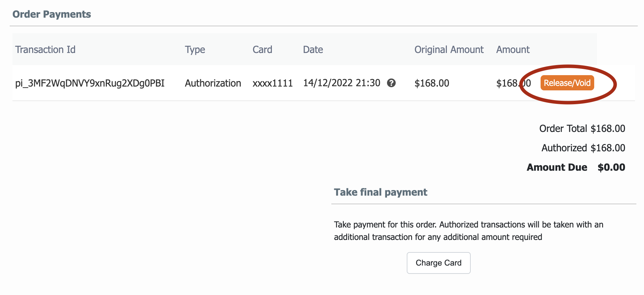Click the Date column header
The height and width of the screenshot is (295, 644).
coord(313,50)
